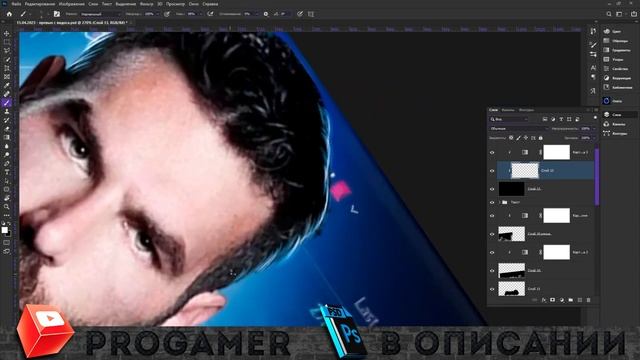Select the Rectangular Marquee tool
Viewport: 640px width, 360px height.
(7, 42)
